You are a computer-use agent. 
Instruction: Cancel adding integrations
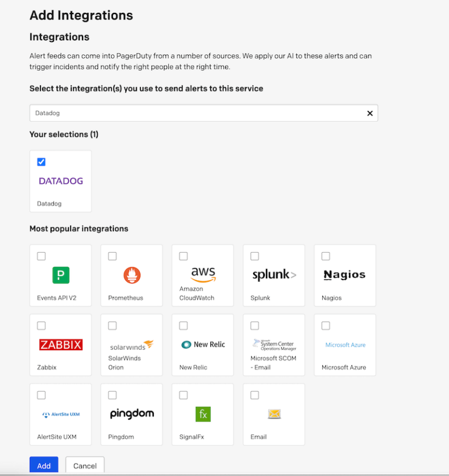[85, 465]
